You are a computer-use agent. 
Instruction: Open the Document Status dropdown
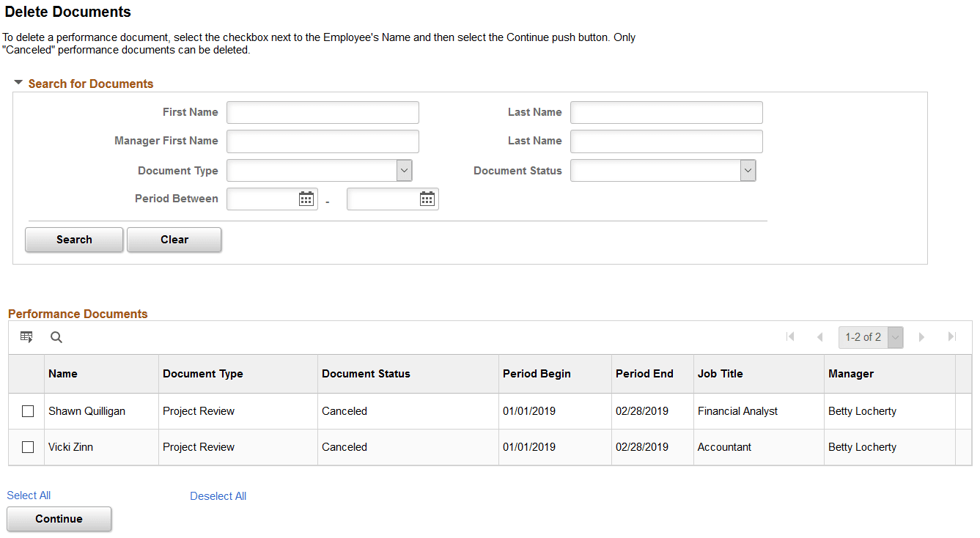coord(748,170)
